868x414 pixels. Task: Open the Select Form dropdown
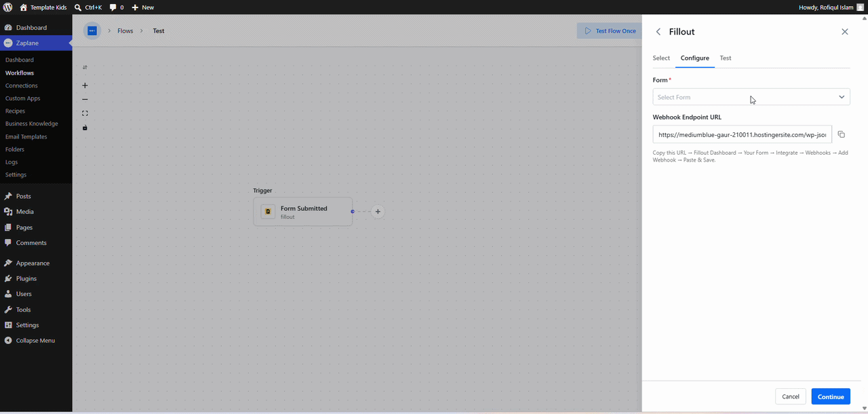tap(751, 97)
